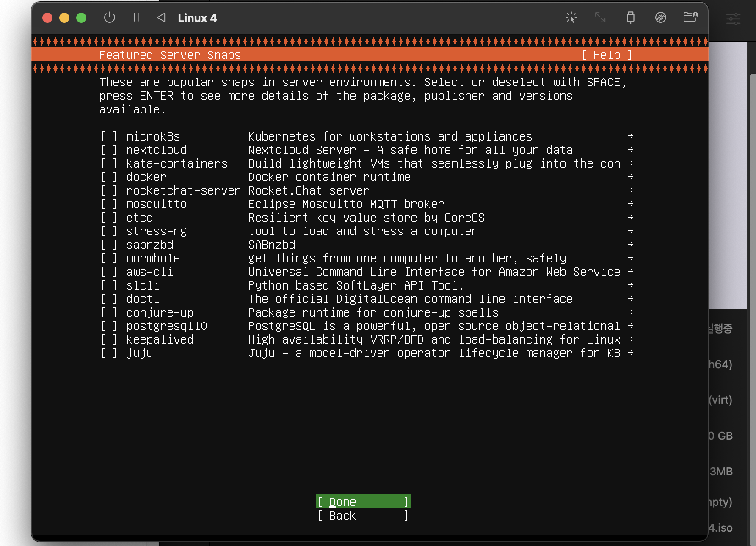The width and height of the screenshot is (756, 546).
Task: Open details arrow for stress-ng row
Action: (631, 231)
